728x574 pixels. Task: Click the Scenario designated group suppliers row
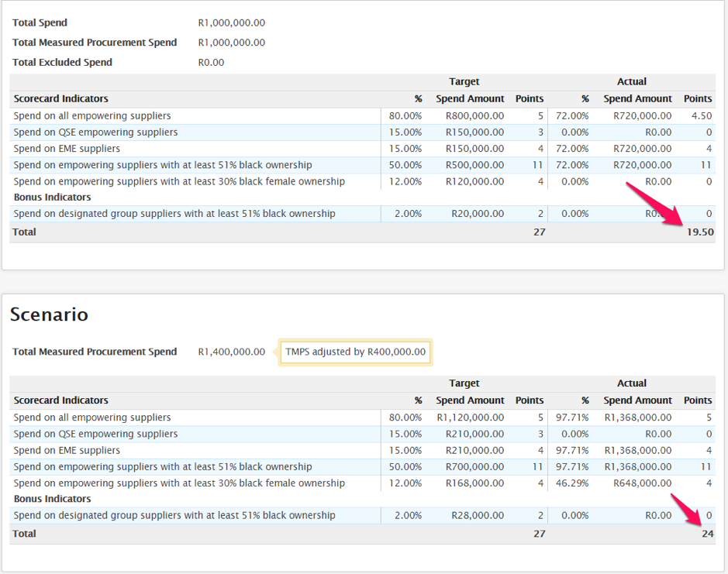362,516
